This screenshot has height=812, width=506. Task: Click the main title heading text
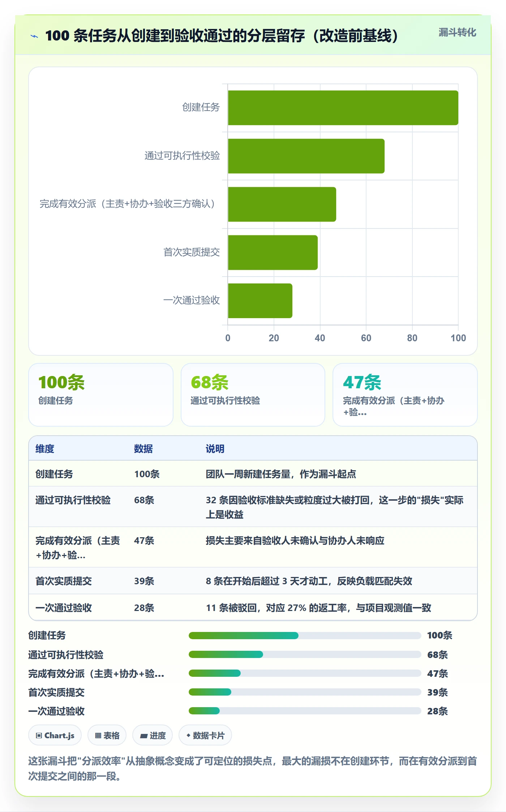click(222, 36)
